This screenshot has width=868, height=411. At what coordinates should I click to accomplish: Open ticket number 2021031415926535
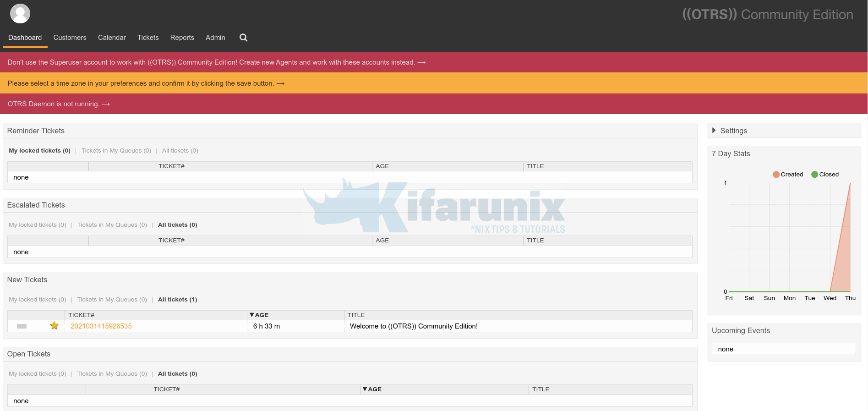pos(101,326)
